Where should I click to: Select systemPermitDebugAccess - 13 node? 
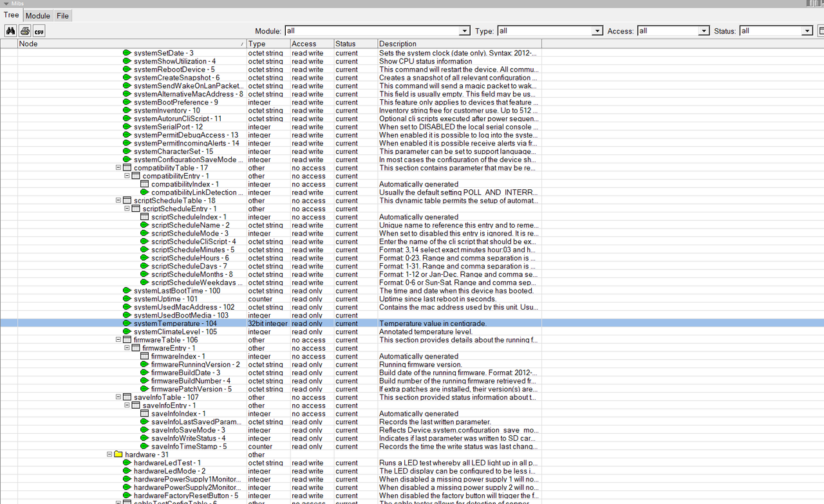(x=186, y=135)
